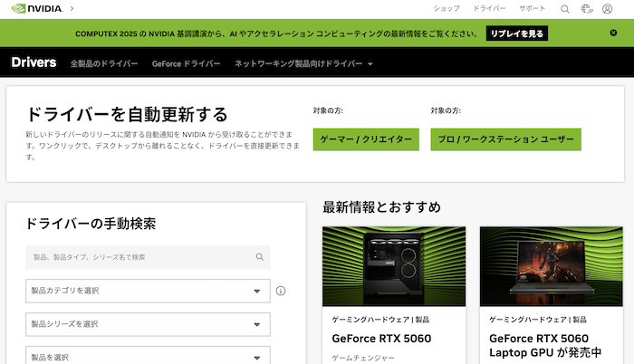The image size is (634, 364).
Task: Open the GeForce RTX 5060 Laptop thumbnail
Action: point(551,266)
